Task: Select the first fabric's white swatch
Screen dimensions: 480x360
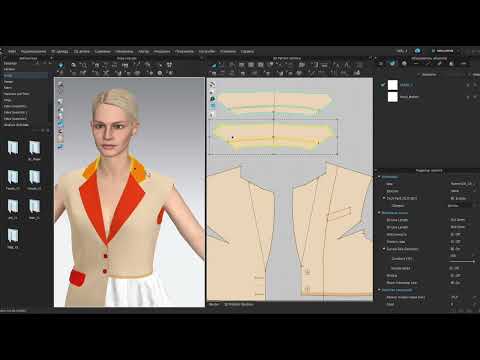Action: [x=393, y=85]
